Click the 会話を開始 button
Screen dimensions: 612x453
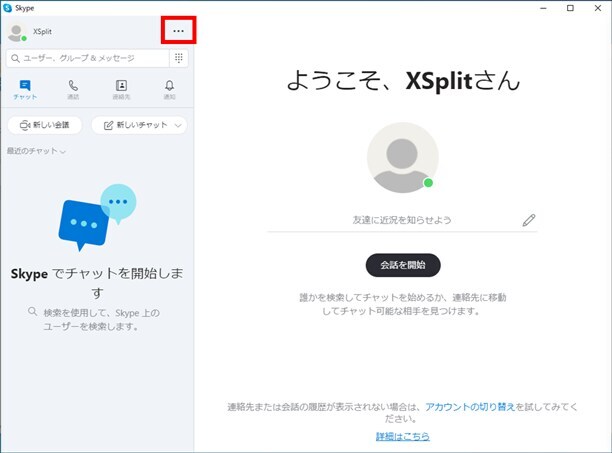coord(403,265)
